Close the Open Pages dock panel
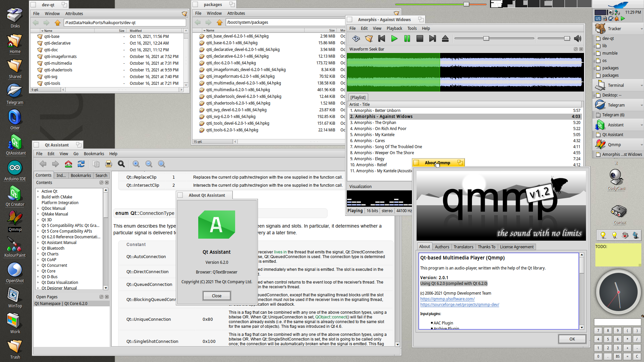Viewport: 644px width, 362px height. 107,297
